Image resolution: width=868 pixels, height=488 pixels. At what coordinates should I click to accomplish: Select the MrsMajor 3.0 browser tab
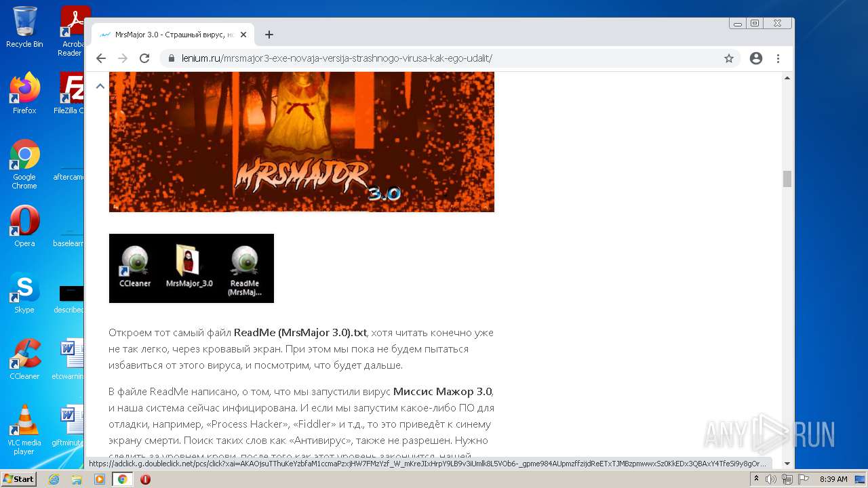(173, 35)
